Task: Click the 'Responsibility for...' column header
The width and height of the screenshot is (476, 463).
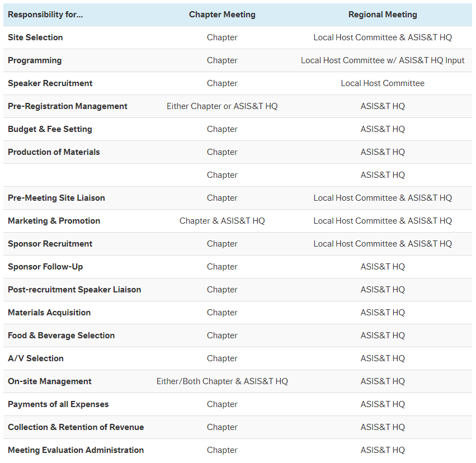Action: 45,15
